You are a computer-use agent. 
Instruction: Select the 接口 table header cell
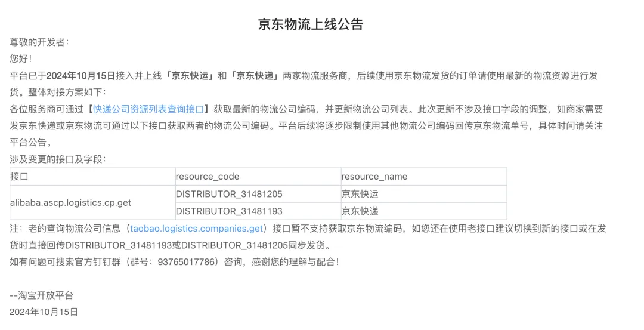click(x=92, y=177)
